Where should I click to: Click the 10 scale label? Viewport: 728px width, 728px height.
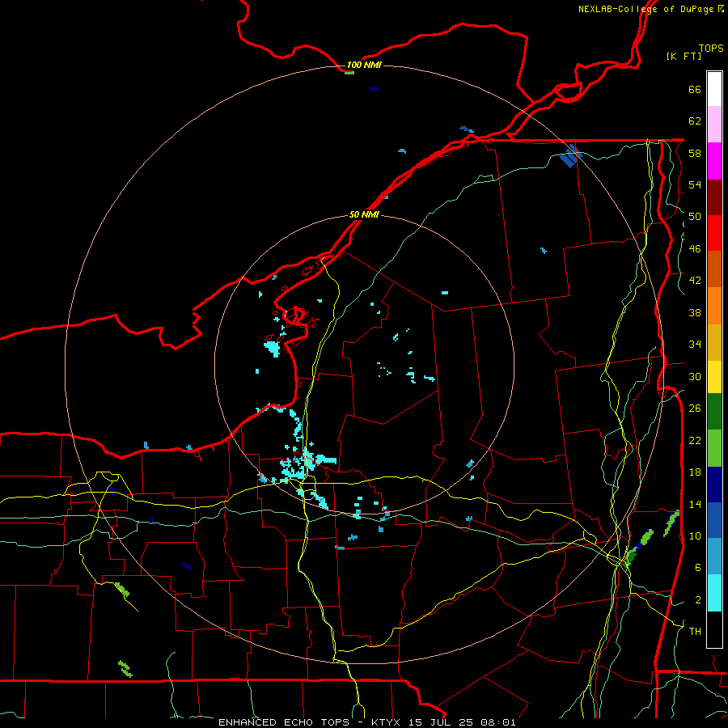695,535
